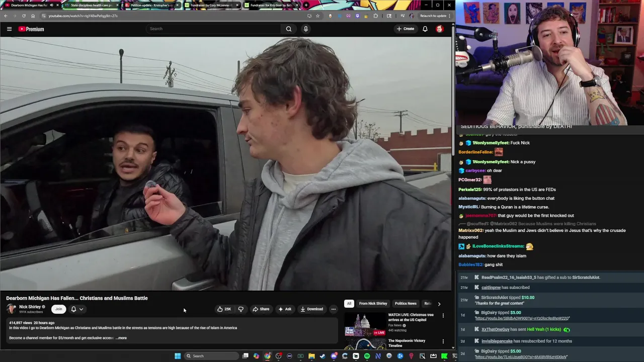Expand video description with ...more
This screenshot has height=362, width=644.
click(x=121, y=338)
